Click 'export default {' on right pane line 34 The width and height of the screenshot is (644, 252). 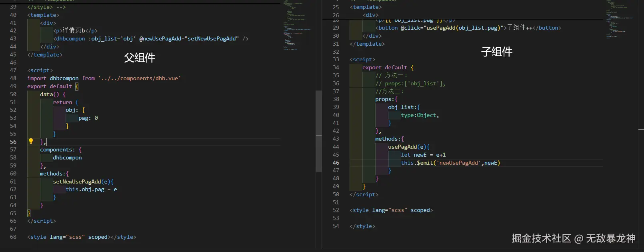pos(388,67)
